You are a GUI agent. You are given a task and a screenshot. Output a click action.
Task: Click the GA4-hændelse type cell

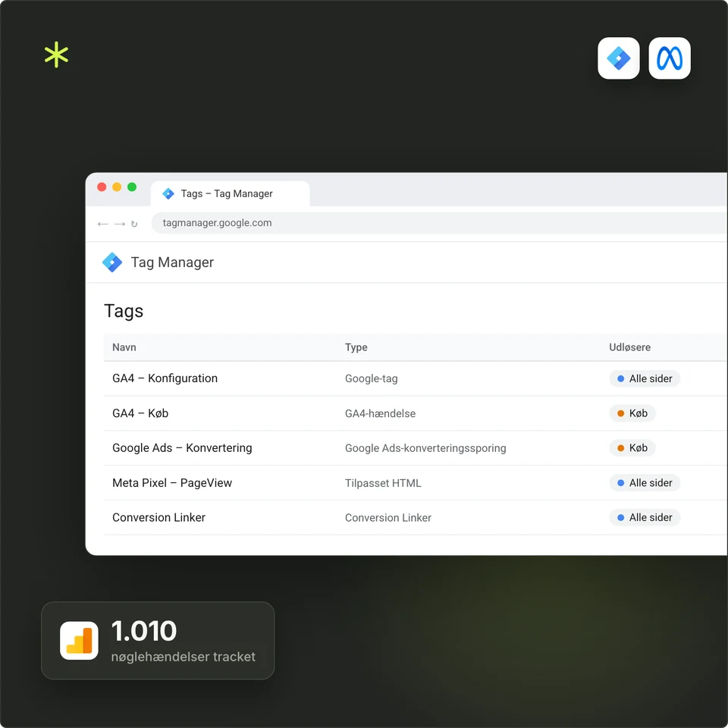coord(380,414)
